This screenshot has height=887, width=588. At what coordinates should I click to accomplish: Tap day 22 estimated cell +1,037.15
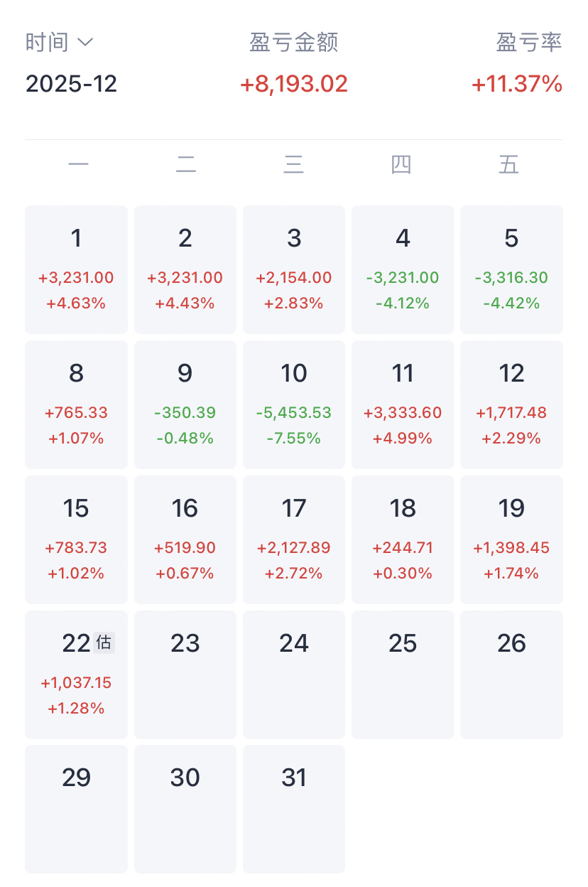point(76,674)
